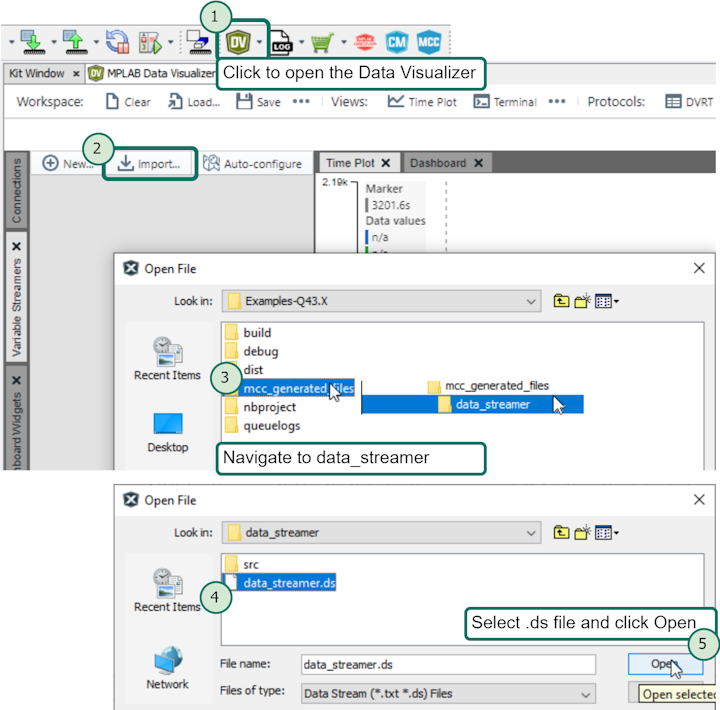
Task: Select the src folder
Action: (242, 564)
